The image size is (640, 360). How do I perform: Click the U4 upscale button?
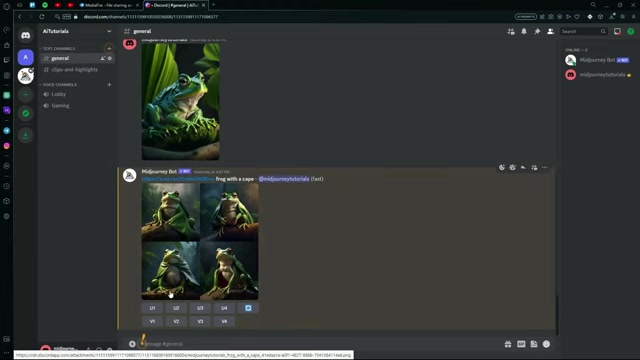pyautogui.click(x=224, y=308)
